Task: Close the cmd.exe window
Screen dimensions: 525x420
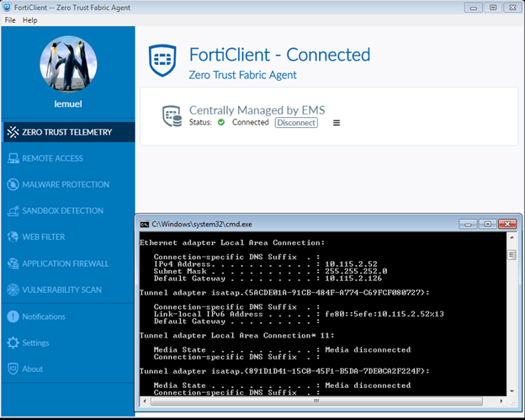Action: (x=507, y=224)
